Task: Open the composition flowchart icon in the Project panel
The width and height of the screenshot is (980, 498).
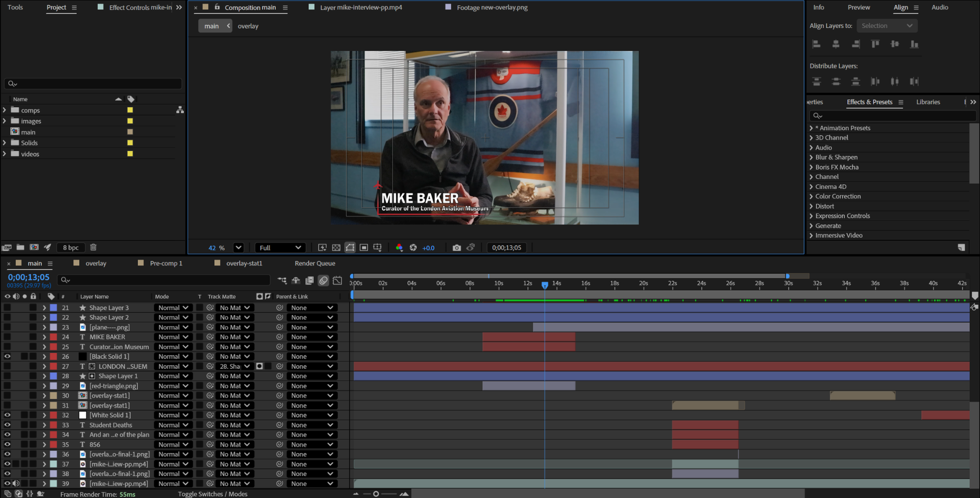Action: [180, 110]
